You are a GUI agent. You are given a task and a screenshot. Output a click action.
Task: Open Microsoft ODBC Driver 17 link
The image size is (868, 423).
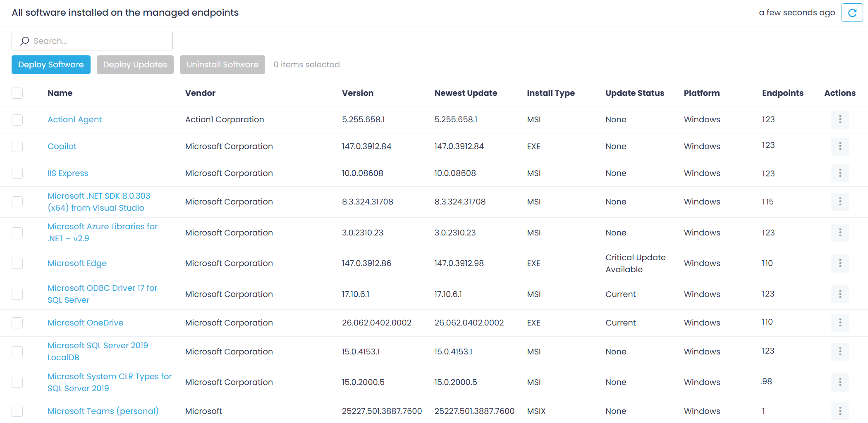pyautogui.click(x=103, y=294)
